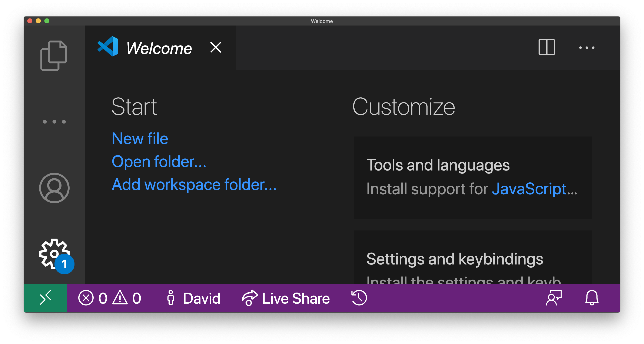Install JavaScript support via link
Image resolution: width=644 pixels, height=344 pixels.
[529, 189]
